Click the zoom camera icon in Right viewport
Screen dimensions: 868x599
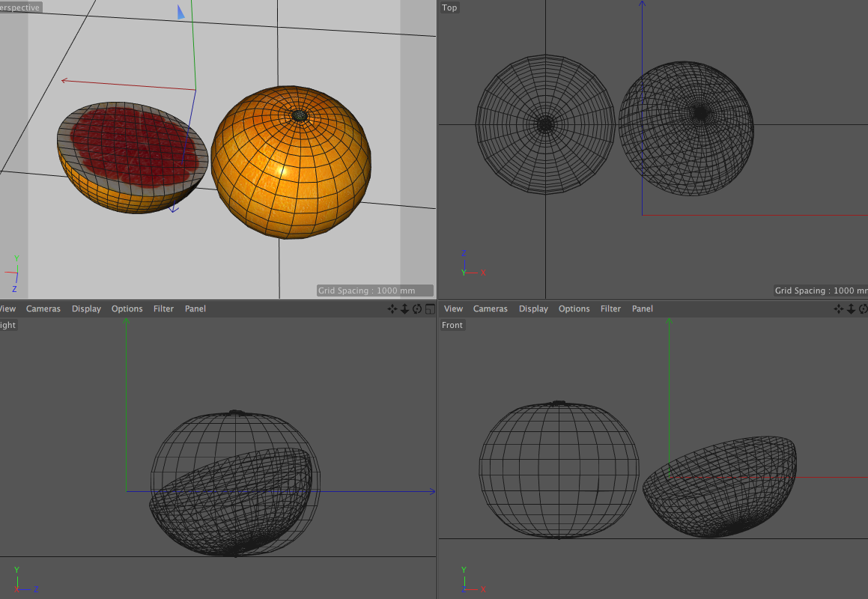coord(404,308)
